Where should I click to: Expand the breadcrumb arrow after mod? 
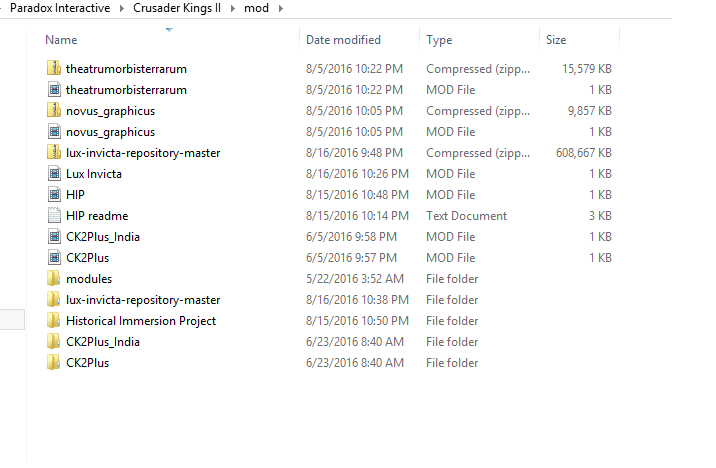(x=280, y=8)
